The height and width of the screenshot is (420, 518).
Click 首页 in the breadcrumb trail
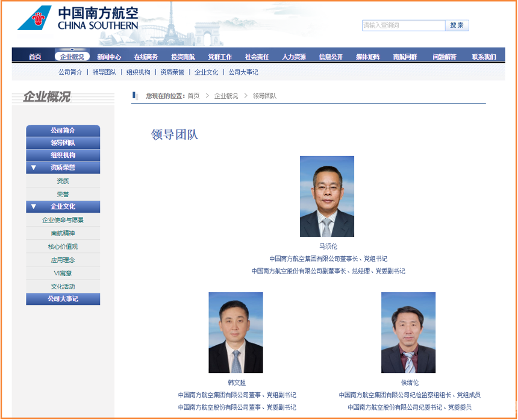tap(193, 96)
